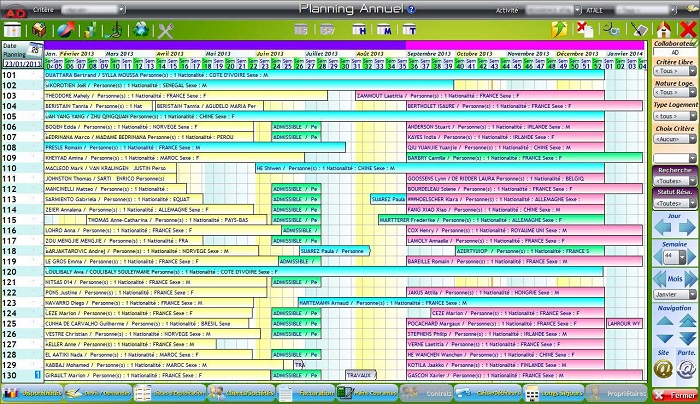700x404 pixels.
Task: Click the Recherche button
Action: [674, 170]
